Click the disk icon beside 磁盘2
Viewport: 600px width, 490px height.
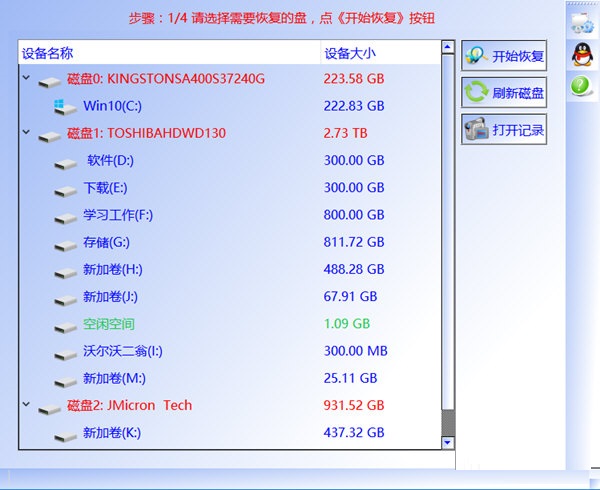pyautogui.click(x=49, y=409)
